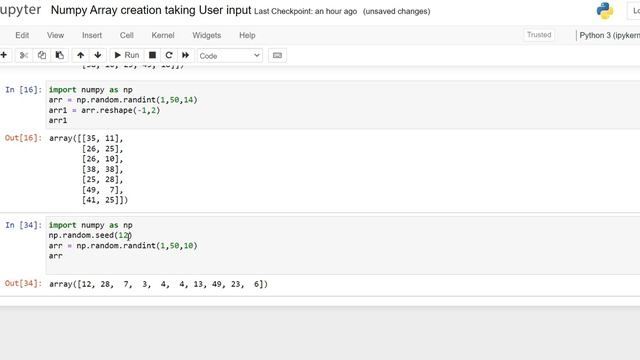Viewport: 640px width, 360px height.
Task: Insert a new cell with the plus icon
Action: pos(4,55)
